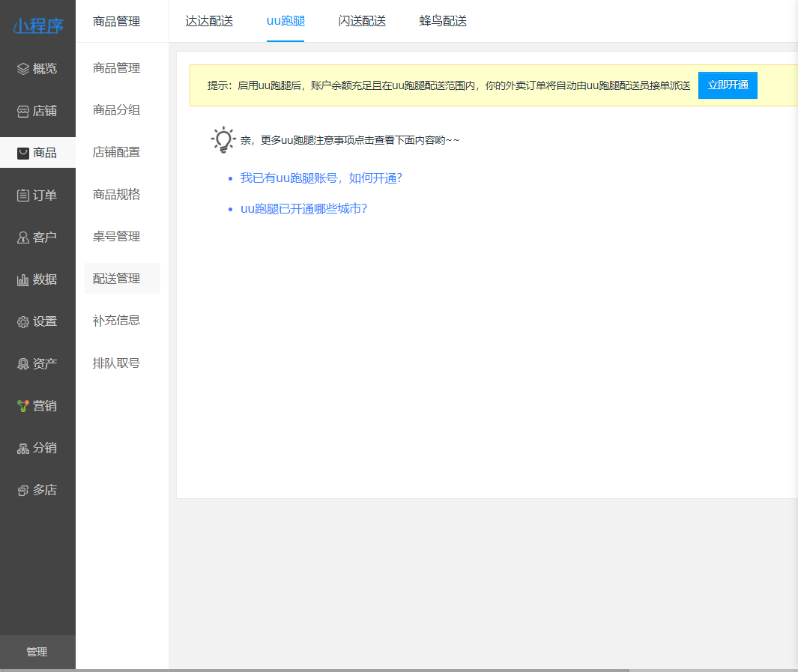Select 商品分组 in the submenu
This screenshot has height=672, width=798.
[116, 110]
